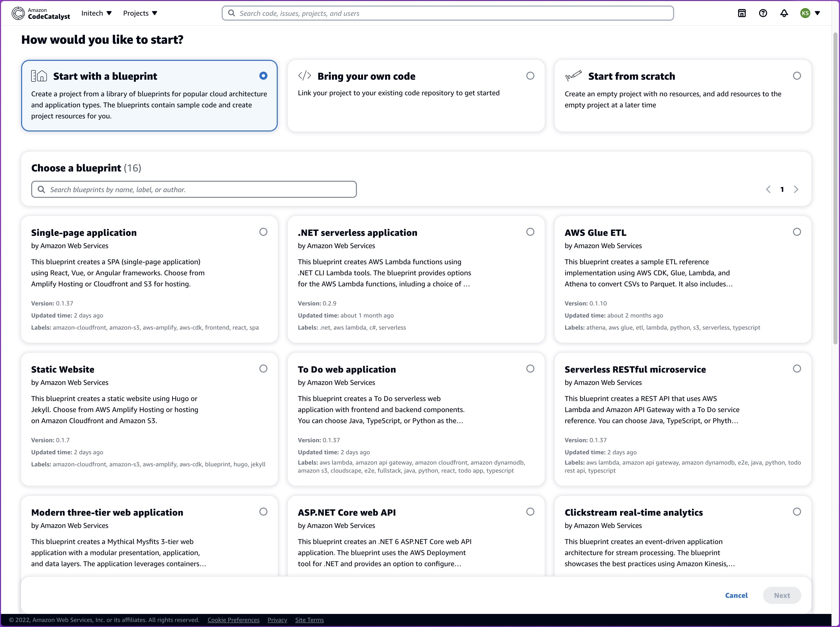Focus the Search blueprints input field
This screenshot has width=840, height=627.
tap(194, 189)
